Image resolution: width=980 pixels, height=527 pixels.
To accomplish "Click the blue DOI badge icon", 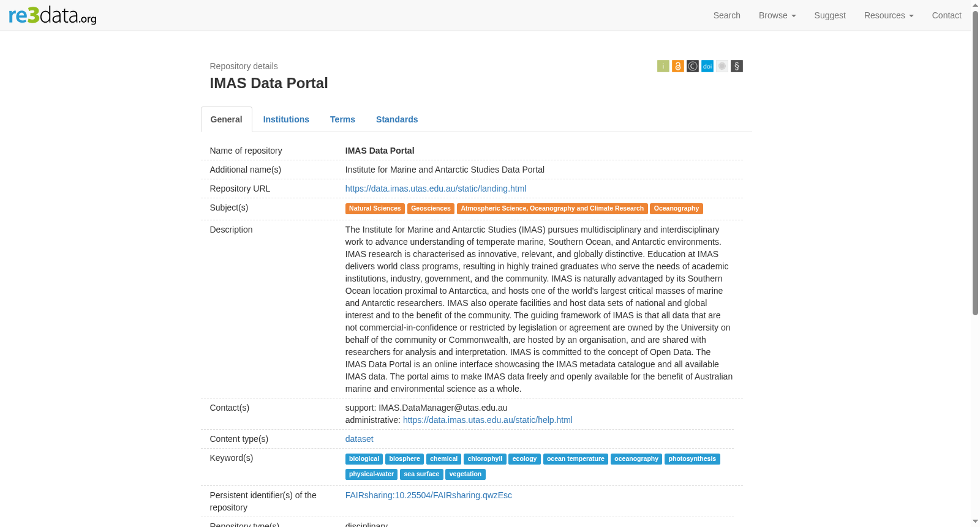I will 707,66.
